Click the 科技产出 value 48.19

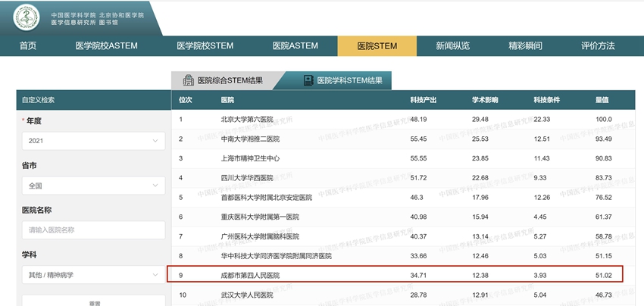[418, 120]
